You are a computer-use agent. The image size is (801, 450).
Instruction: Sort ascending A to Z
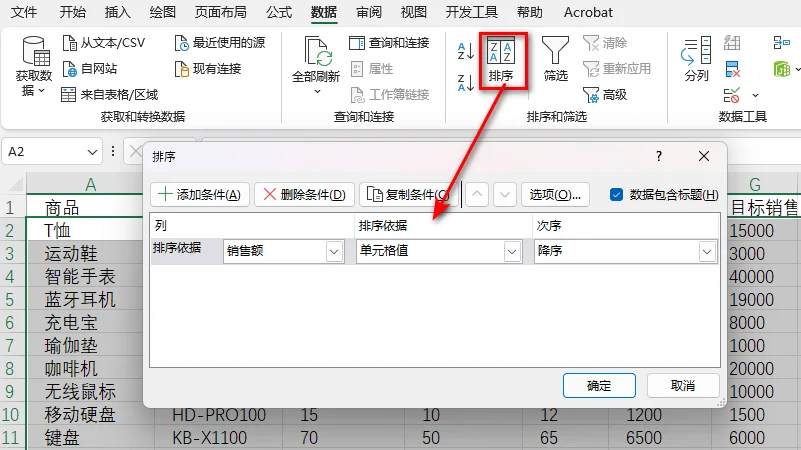click(x=466, y=51)
